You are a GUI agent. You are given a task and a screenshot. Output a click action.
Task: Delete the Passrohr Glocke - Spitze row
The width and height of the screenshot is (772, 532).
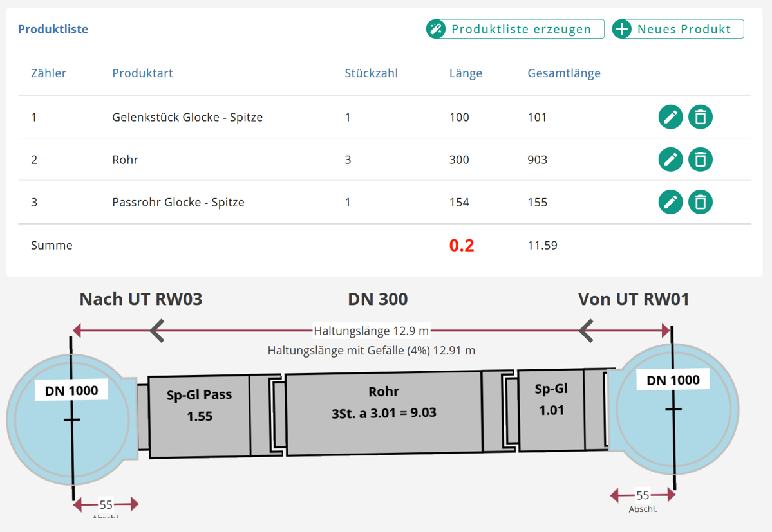(700, 202)
